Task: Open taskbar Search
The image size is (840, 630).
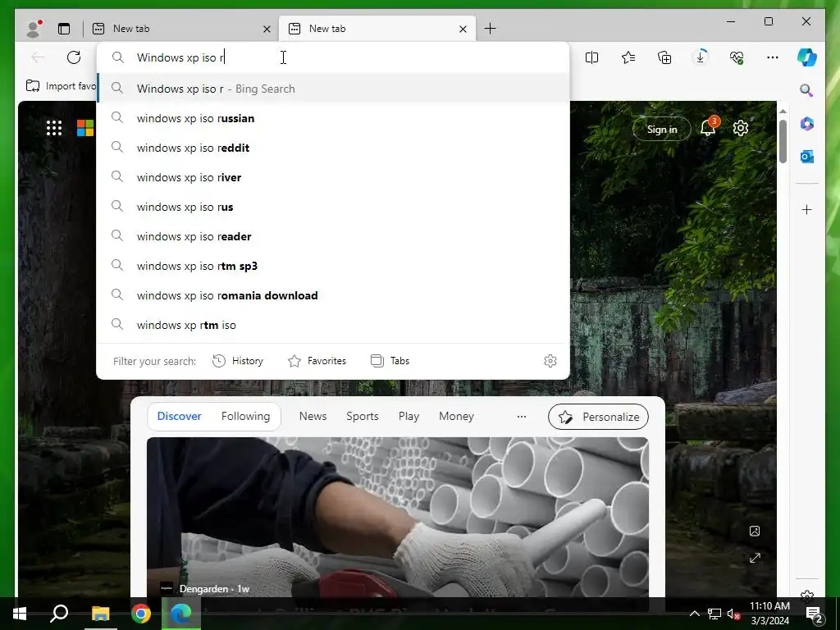Action: [x=59, y=614]
